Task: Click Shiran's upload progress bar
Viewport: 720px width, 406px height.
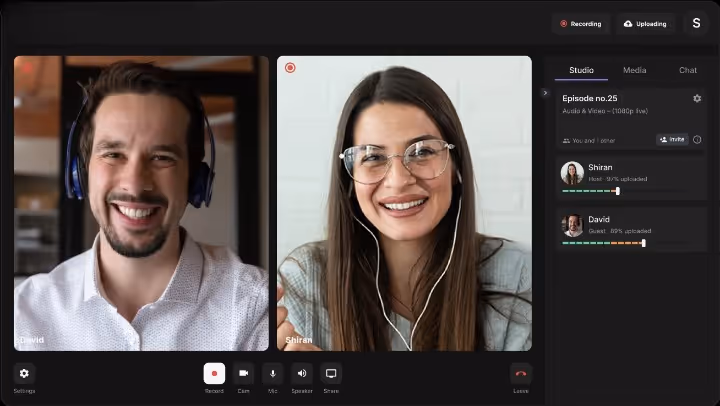Action: click(x=625, y=191)
